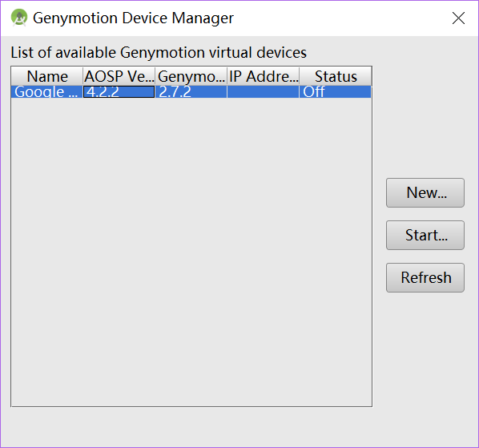
Task: Select the 2.7.2 Genymotion version cell
Action: click(191, 91)
